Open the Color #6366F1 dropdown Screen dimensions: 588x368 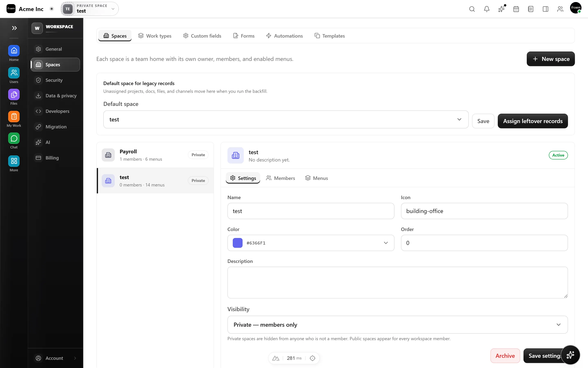(x=311, y=243)
